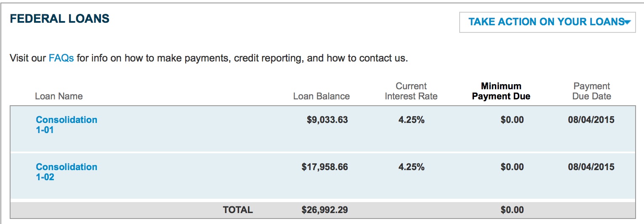Screen dimensions: 644x224
Task: Select the $9,033.63 loan balance
Action: click(x=327, y=120)
